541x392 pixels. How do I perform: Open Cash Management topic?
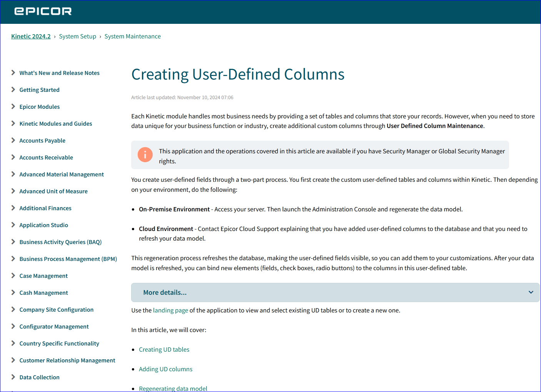tap(44, 293)
